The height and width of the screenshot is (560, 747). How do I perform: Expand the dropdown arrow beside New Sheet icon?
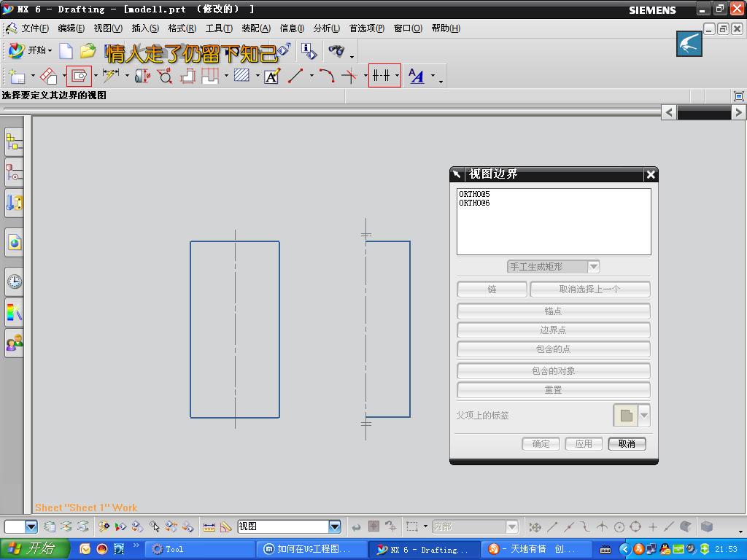[33, 76]
